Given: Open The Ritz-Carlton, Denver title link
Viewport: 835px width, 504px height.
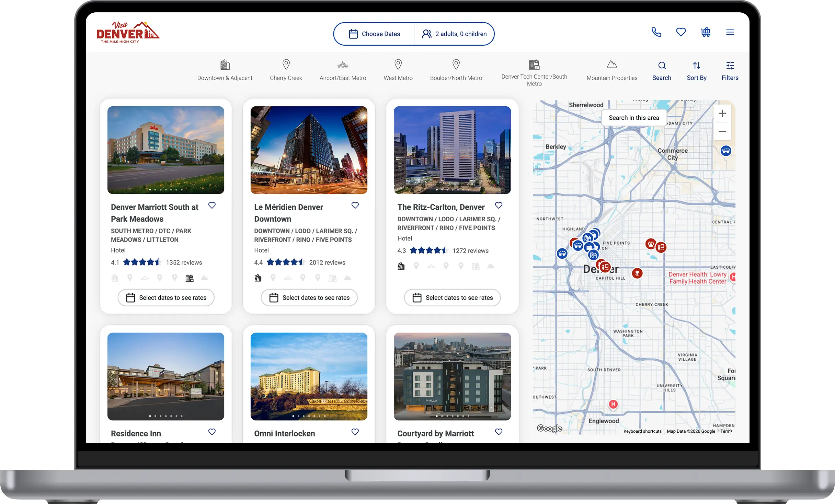Looking at the screenshot, I should click(x=441, y=207).
